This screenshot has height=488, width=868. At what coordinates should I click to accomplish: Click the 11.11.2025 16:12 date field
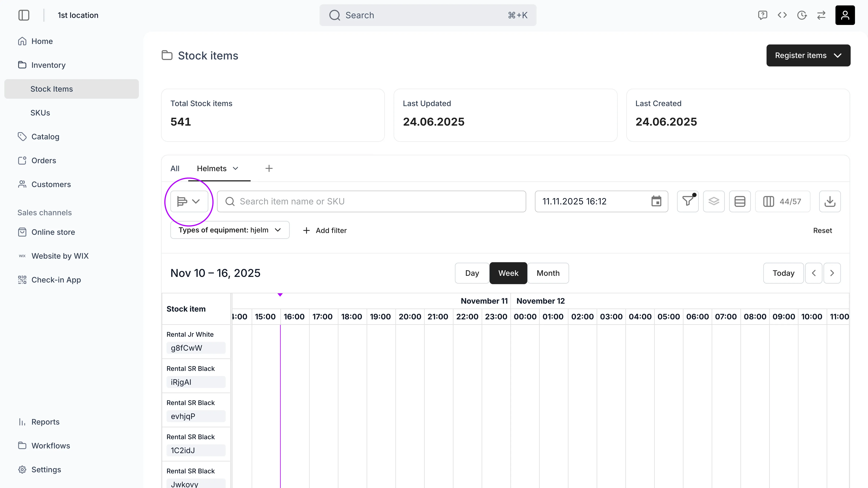point(601,201)
